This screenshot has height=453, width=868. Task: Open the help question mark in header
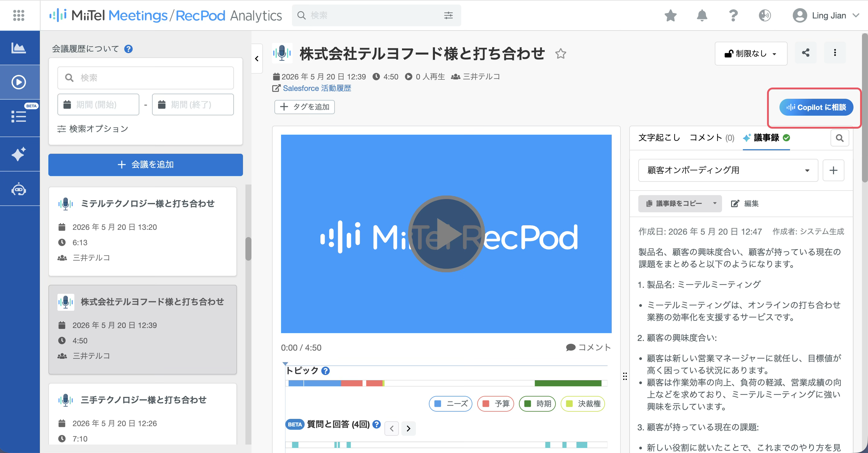tap(733, 15)
